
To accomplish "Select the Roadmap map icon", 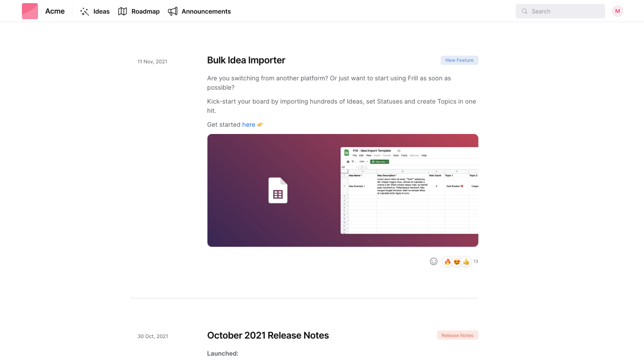I will (x=123, y=11).
